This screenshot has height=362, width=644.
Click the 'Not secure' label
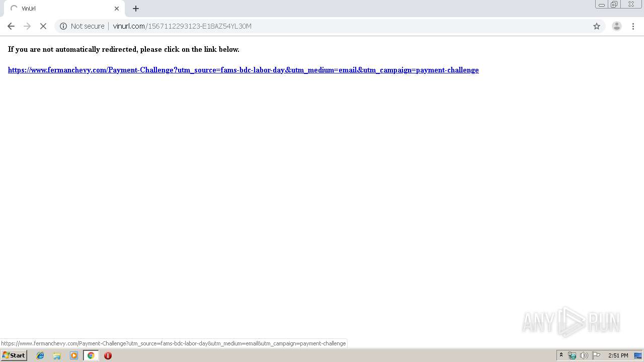[88, 26]
